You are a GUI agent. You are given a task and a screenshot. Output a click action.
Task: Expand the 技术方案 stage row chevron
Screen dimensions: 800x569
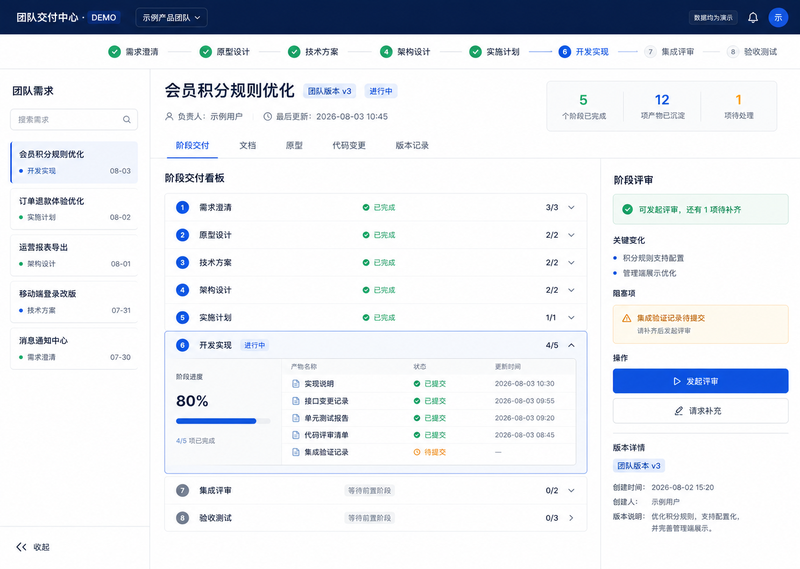click(x=571, y=262)
